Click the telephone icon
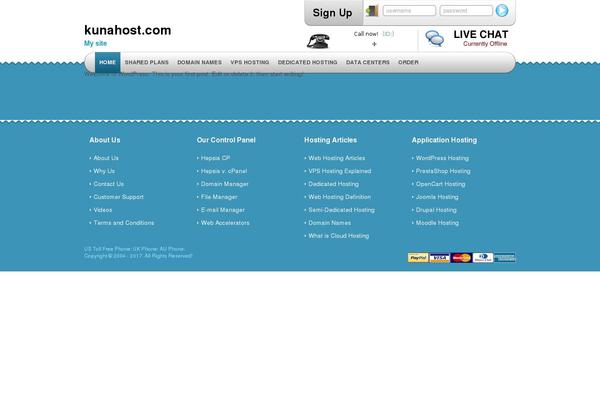The height and width of the screenshot is (400, 600). pyautogui.click(x=318, y=41)
